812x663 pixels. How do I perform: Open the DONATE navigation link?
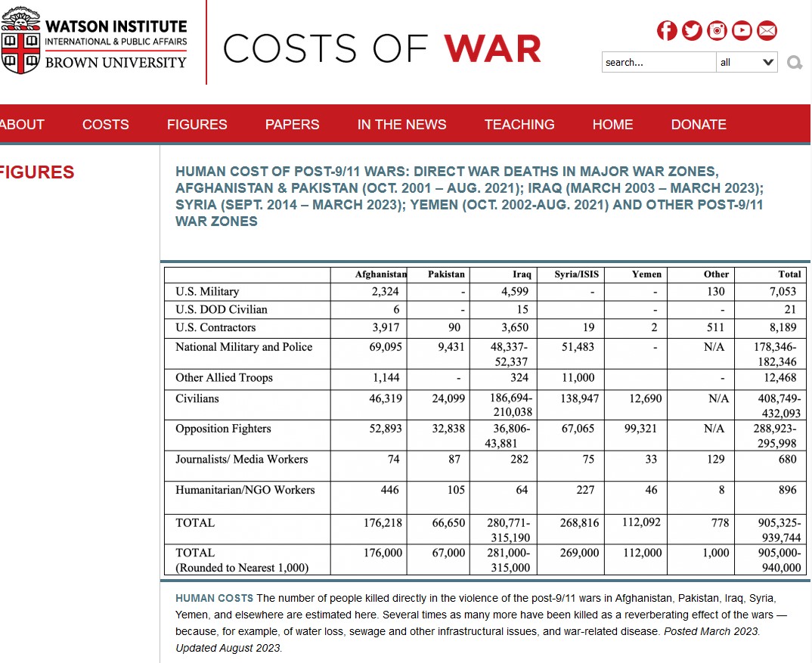pos(699,124)
